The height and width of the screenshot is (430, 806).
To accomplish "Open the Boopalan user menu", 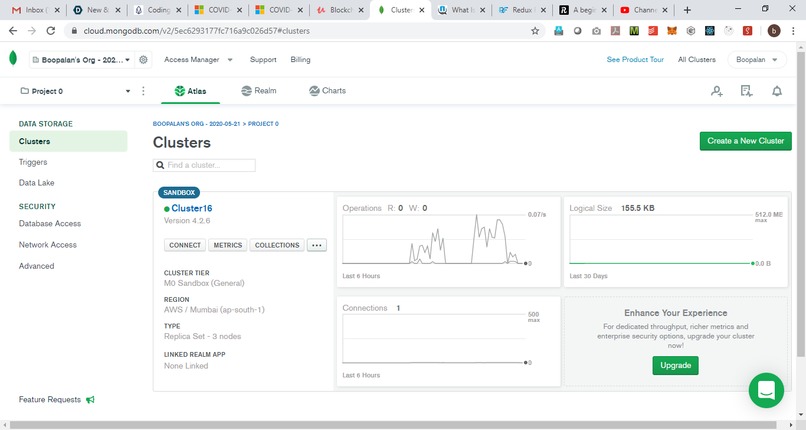I will point(757,60).
